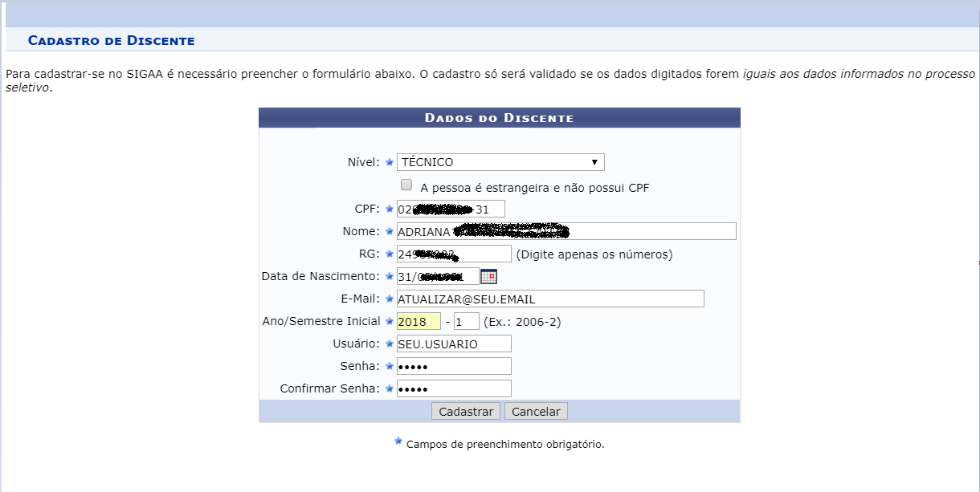This screenshot has height=492, width=980.
Task: Click the required-field star in the legend
Action: 398,441
